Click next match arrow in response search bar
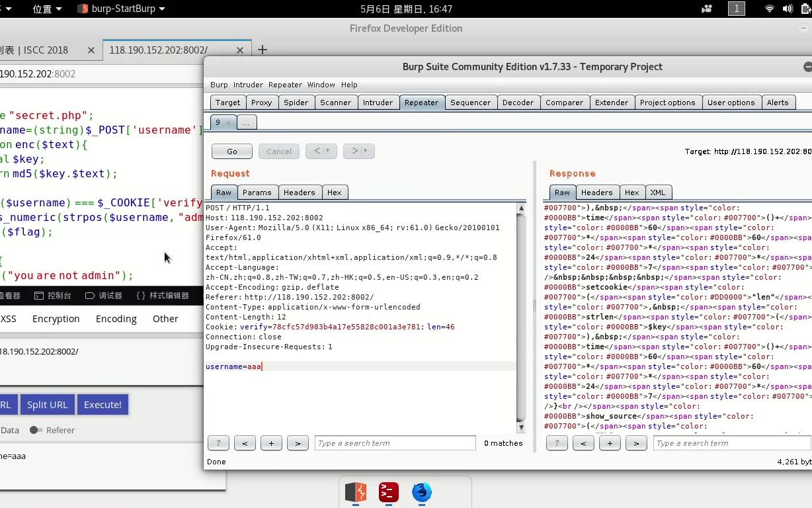This screenshot has width=812, height=508. (x=636, y=443)
